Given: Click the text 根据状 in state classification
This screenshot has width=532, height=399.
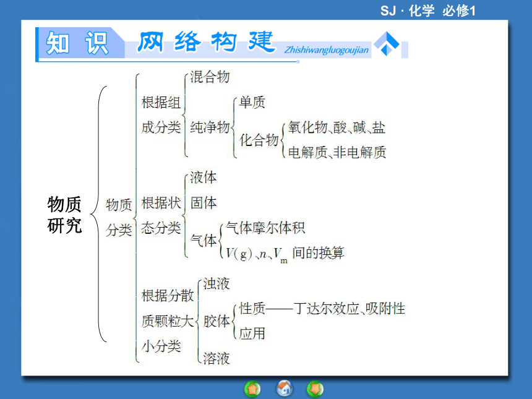Looking at the screenshot, I should click(161, 203).
